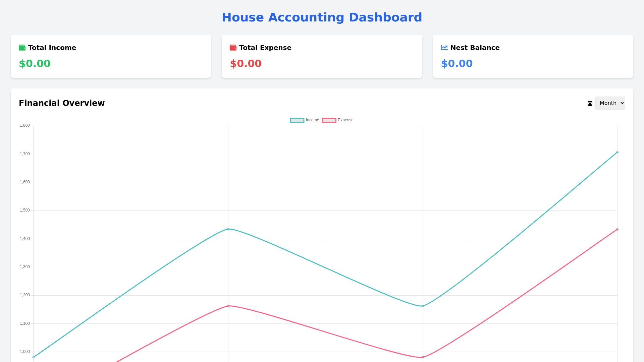Click the Total Income $0.00 amount

click(x=35, y=63)
